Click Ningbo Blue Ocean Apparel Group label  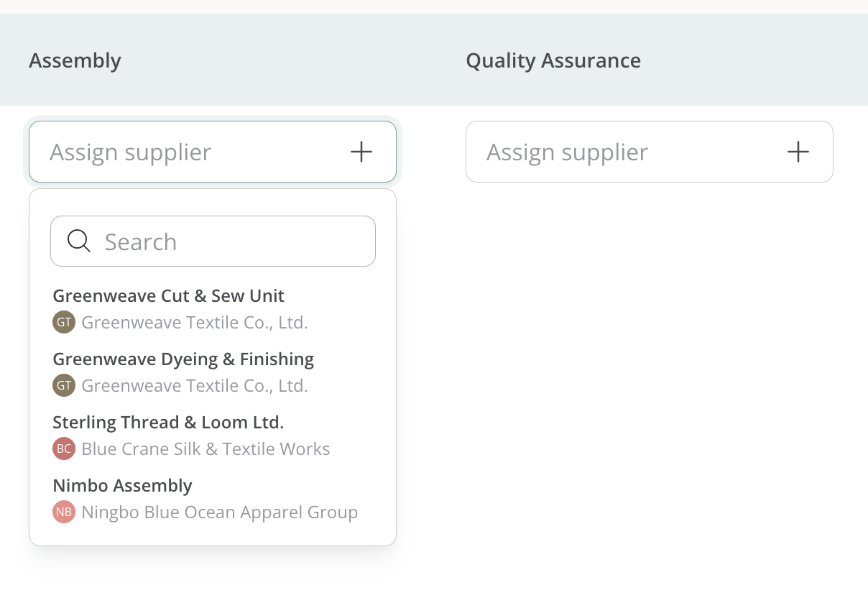[220, 512]
